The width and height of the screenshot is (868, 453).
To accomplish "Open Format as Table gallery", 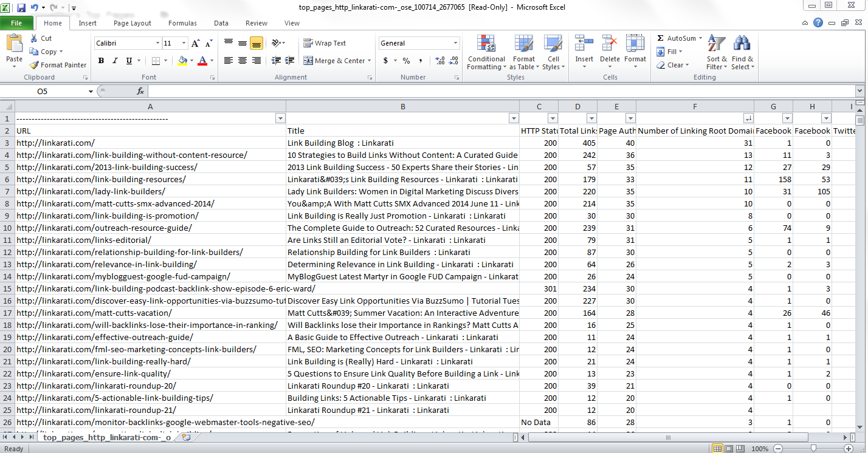I will pos(523,52).
